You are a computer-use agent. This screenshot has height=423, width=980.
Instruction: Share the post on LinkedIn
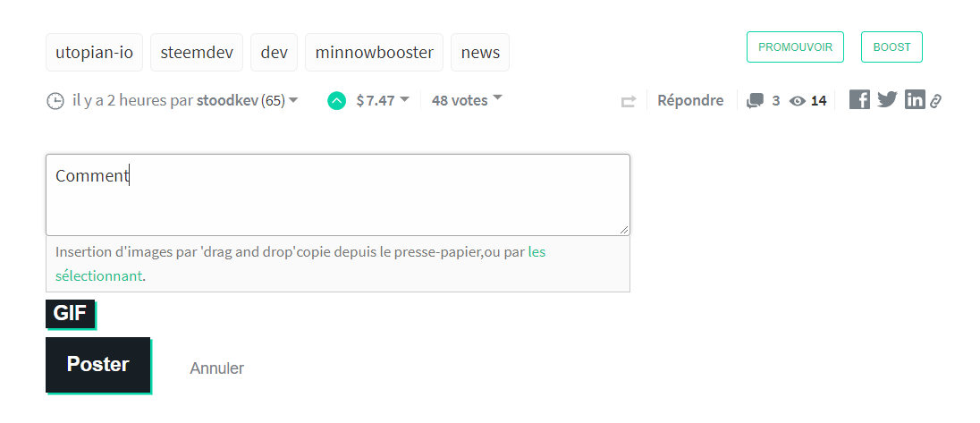click(x=915, y=99)
